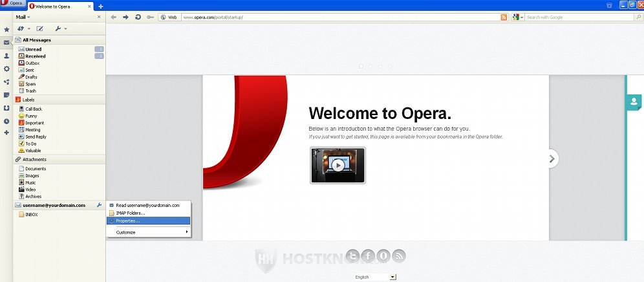Open dropdown arrow beside Mail wrench icon
This screenshot has width=644, height=282.
[65, 28]
